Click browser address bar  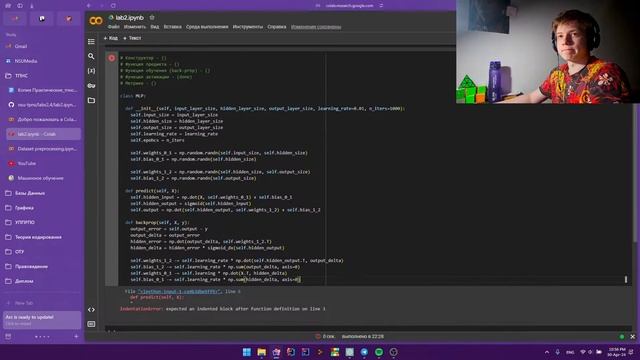point(349,6)
